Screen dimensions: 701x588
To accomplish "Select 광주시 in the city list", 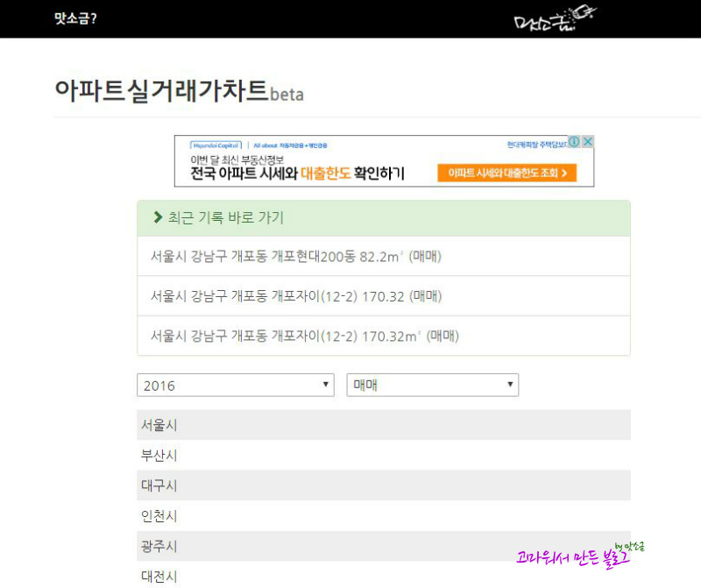I will (384, 547).
